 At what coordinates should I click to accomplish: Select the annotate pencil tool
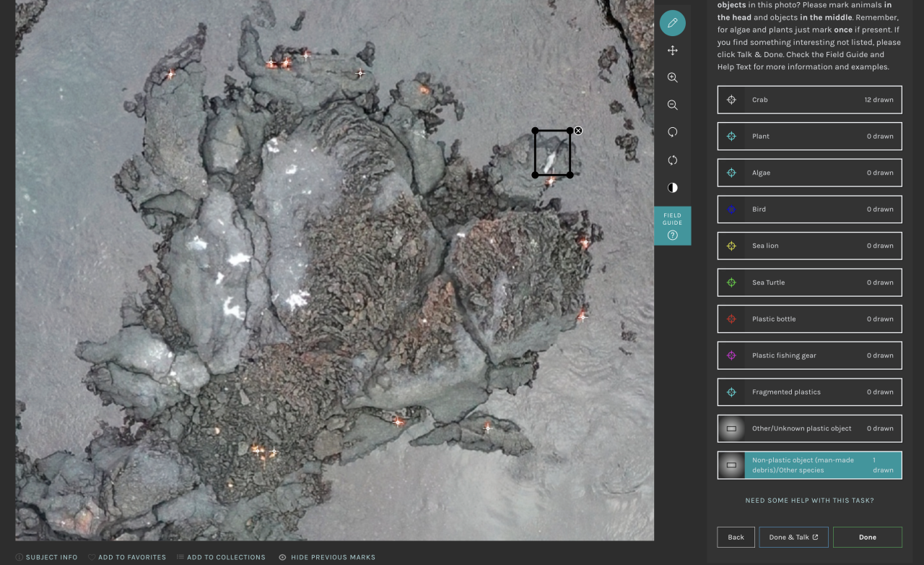coord(672,23)
